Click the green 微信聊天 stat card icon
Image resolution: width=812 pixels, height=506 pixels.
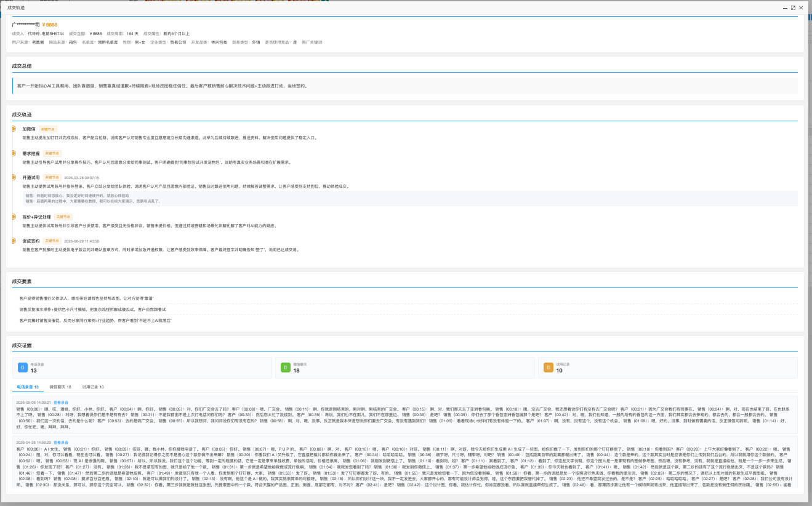point(285,367)
